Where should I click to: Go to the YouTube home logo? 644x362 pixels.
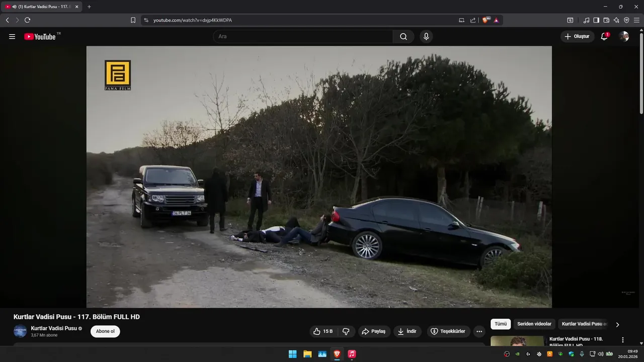point(40,36)
